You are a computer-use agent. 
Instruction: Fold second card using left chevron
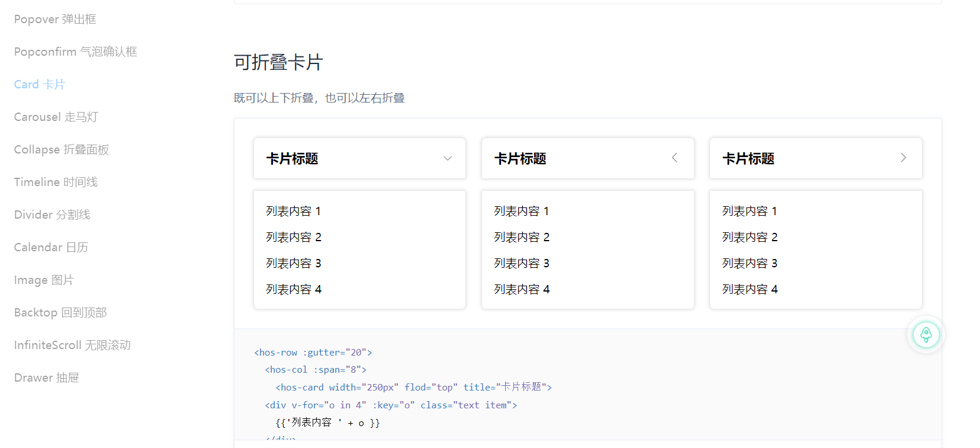674,158
